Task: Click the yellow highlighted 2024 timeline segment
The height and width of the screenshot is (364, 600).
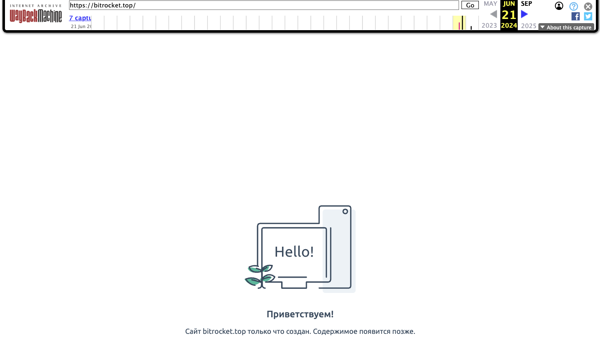Action: tap(459, 23)
